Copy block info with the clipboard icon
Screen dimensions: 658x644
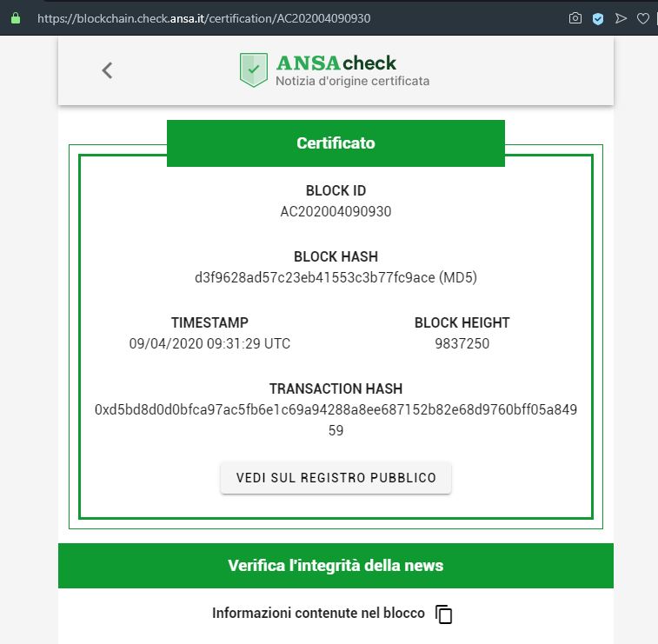pos(443,614)
